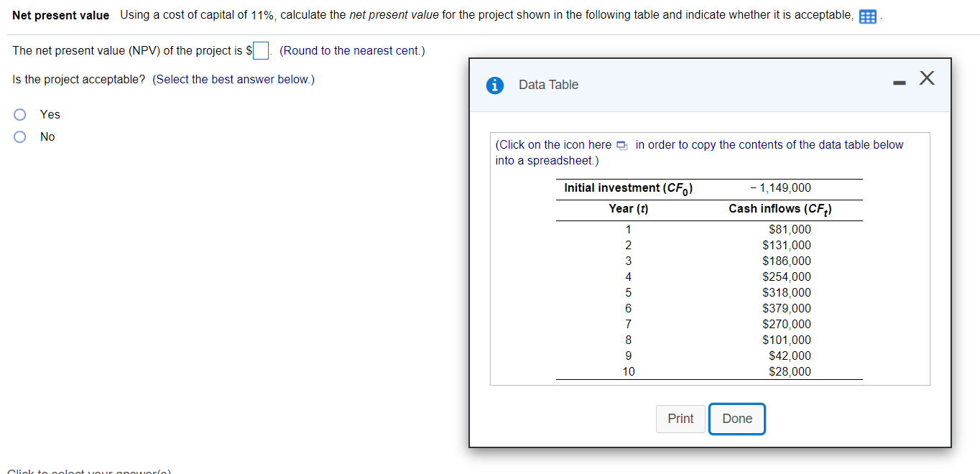This screenshot has height=474, width=980.
Task: Open the spreadsheet icon after the question text
Action: click(x=867, y=15)
